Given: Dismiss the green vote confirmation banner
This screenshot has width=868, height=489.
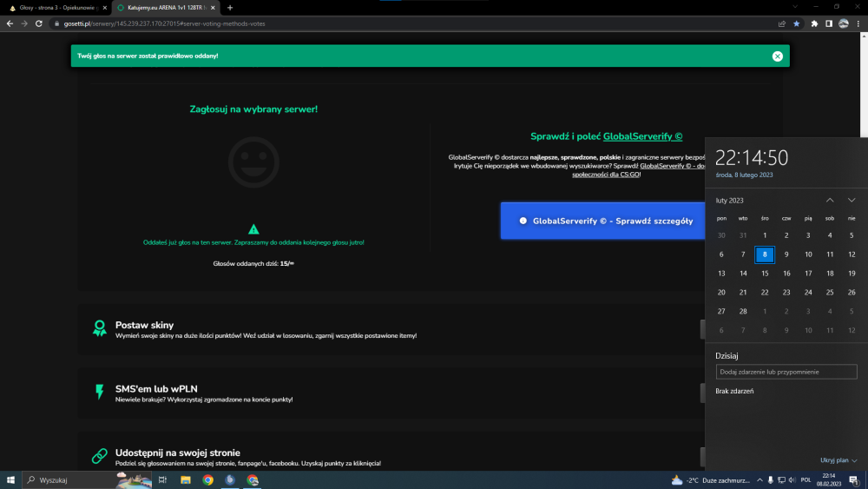Looking at the screenshot, I should (777, 56).
